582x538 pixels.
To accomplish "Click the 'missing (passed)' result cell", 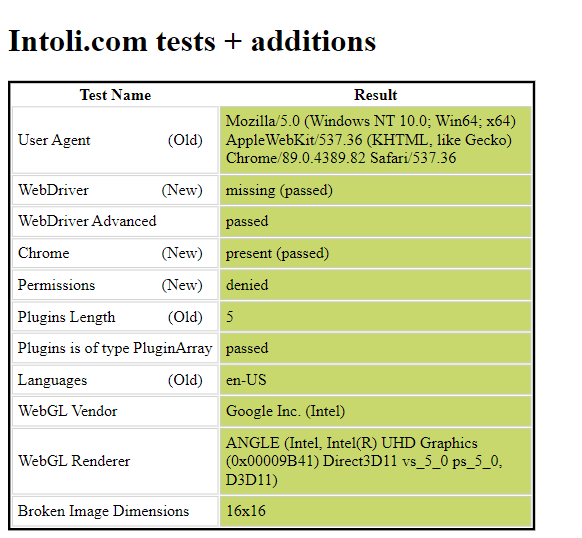I will [x=376, y=190].
